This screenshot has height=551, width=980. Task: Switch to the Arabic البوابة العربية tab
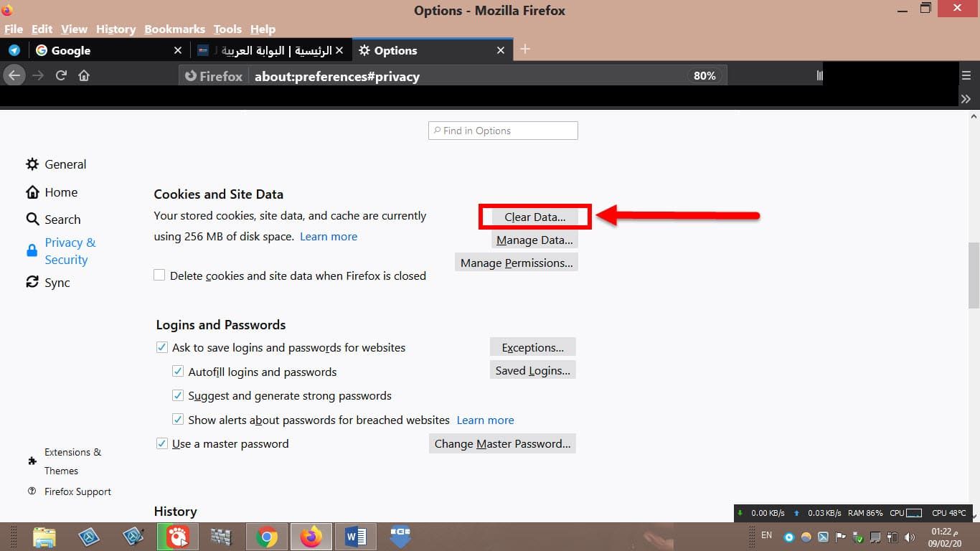270,50
